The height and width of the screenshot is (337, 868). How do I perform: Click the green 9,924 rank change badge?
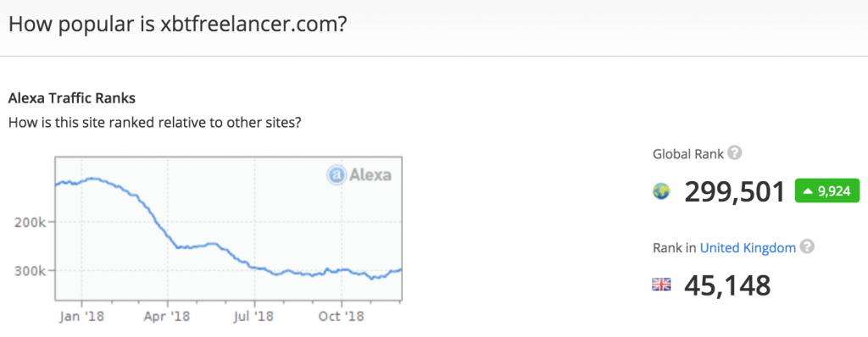(x=827, y=191)
